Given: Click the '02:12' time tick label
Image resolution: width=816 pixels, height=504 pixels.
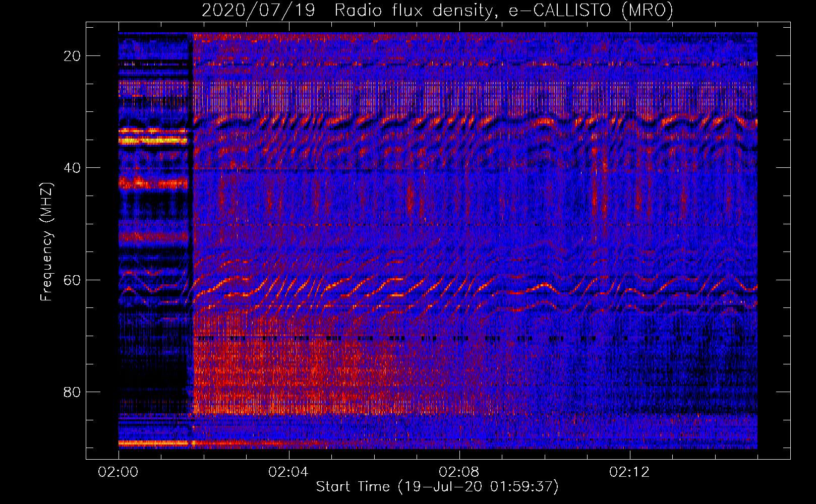Looking at the screenshot, I should (x=629, y=472).
